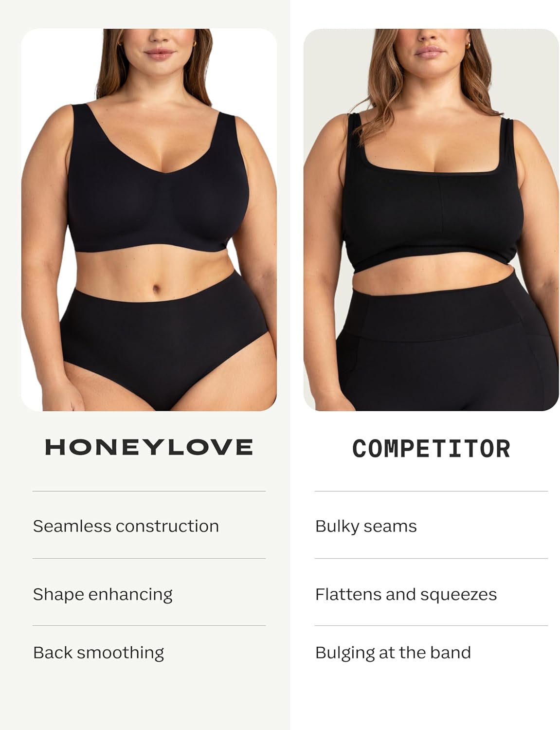This screenshot has width=560, height=730.
Task: Click the 'Bulging at the band' text
Action: (393, 653)
